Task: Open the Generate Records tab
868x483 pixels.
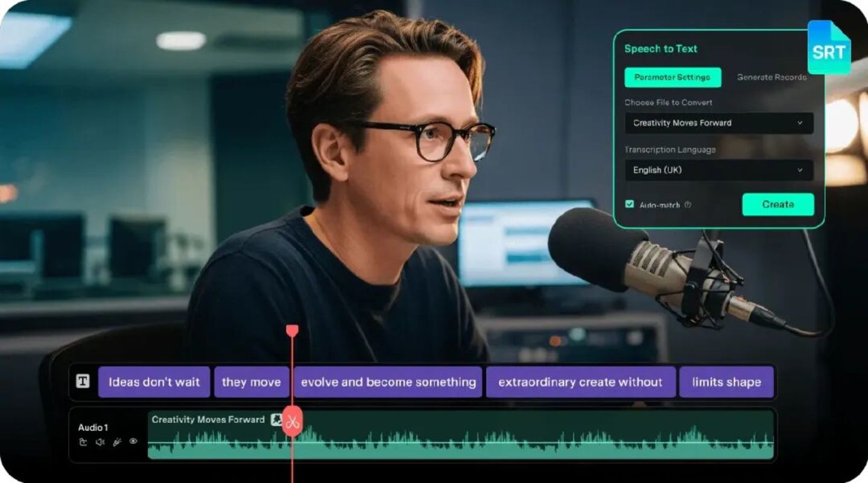Action: [771, 77]
